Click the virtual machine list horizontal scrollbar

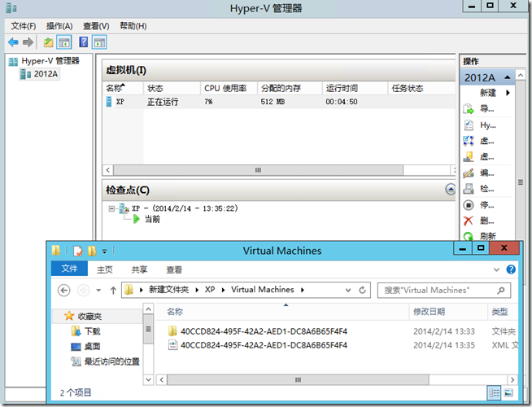point(258,170)
